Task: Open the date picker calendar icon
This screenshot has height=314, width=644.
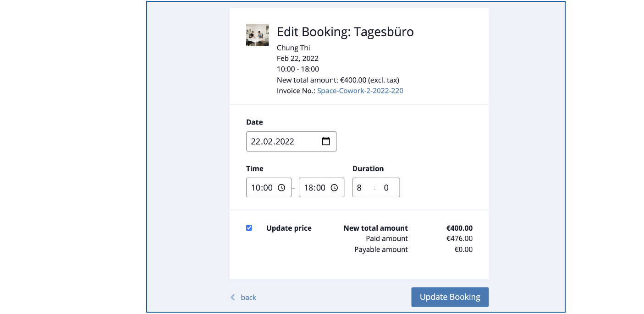Action: (x=326, y=141)
